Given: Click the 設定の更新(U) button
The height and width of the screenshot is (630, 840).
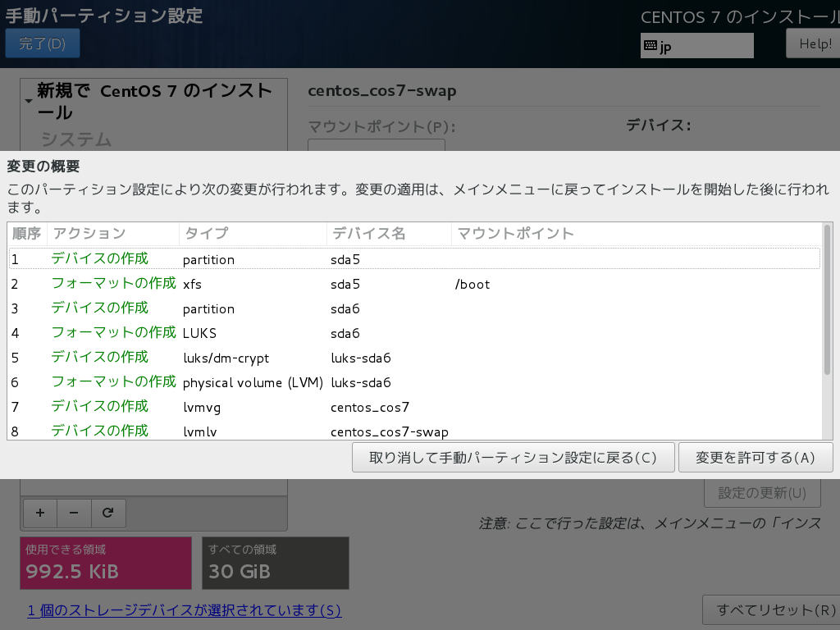Looking at the screenshot, I should click(762, 493).
